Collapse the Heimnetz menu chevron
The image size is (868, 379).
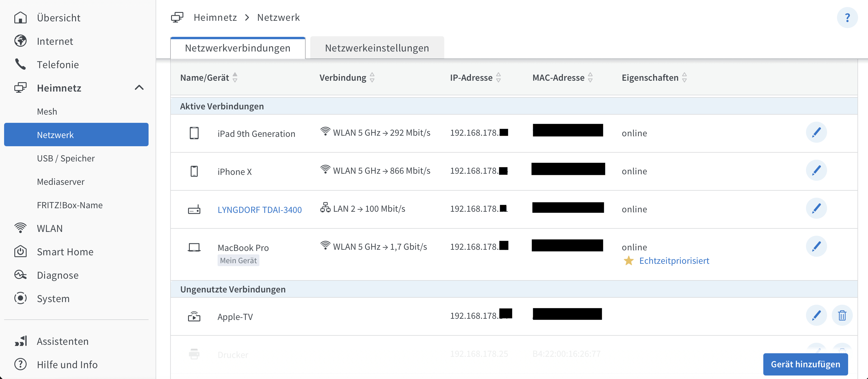139,88
